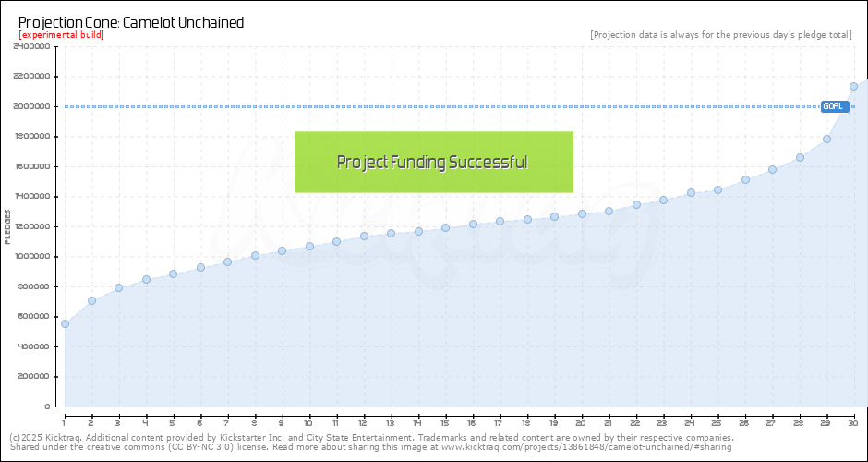868x462 pixels.
Task: Select the day 29 data point
Action: click(826, 139)
